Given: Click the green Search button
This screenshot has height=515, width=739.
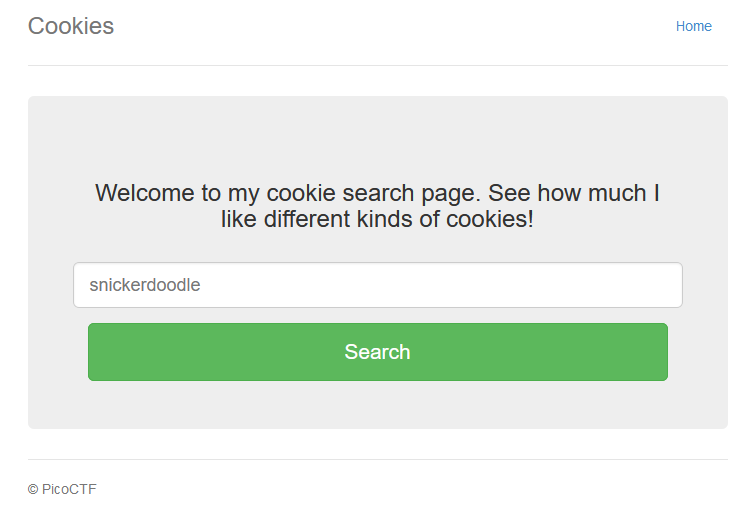Looking at the screenshot, I should pos(378,352).
